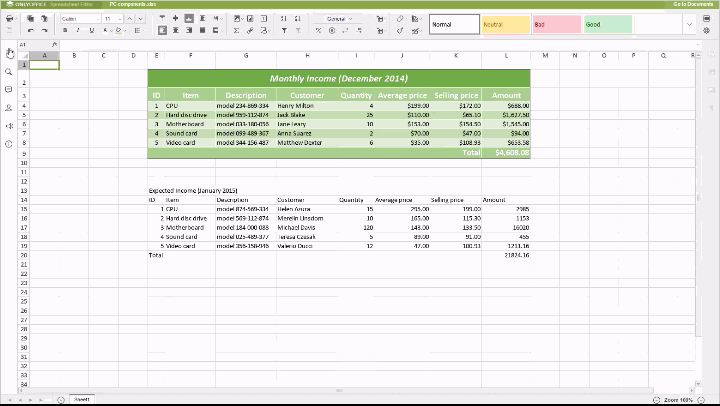The image size is (720, 406).
Task: Toggle align text center
Action: [x=175, y=31]
